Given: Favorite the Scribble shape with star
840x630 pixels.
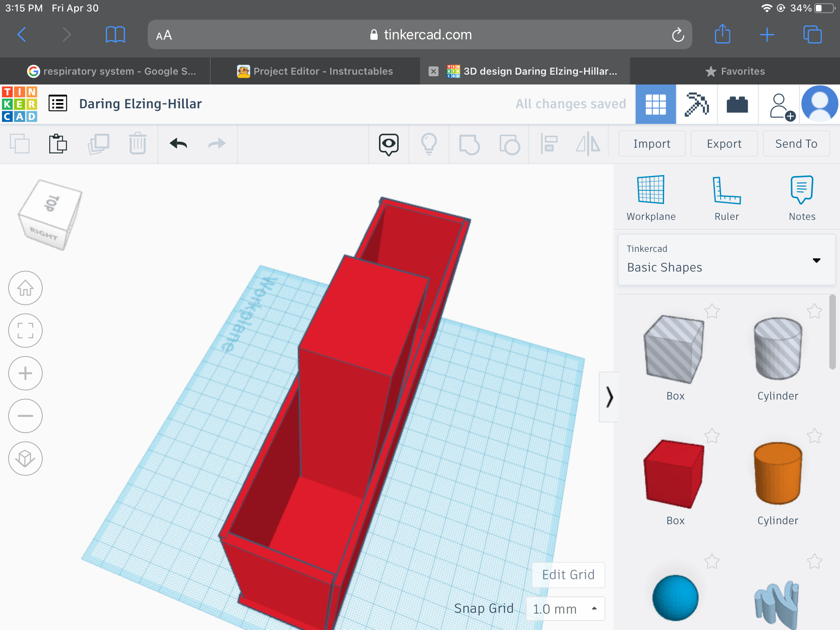Looking at the screenshot, I should [x=815, y=561].
